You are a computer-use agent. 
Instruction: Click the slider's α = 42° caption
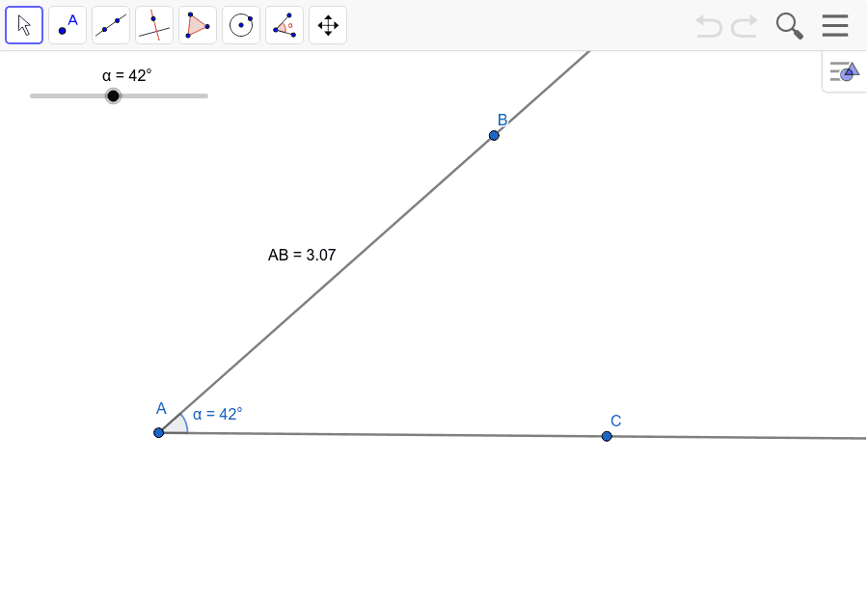[126, 75]
